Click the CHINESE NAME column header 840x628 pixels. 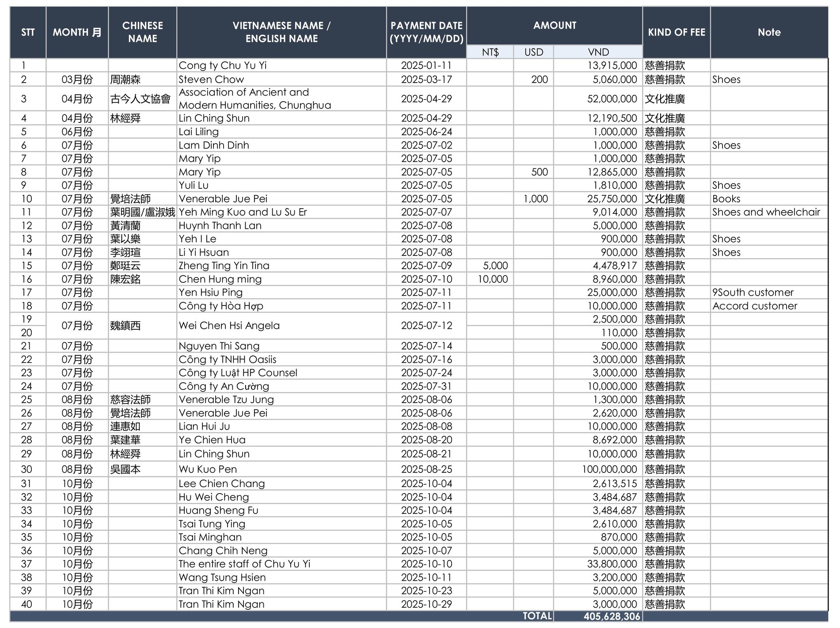click(142, 32)
